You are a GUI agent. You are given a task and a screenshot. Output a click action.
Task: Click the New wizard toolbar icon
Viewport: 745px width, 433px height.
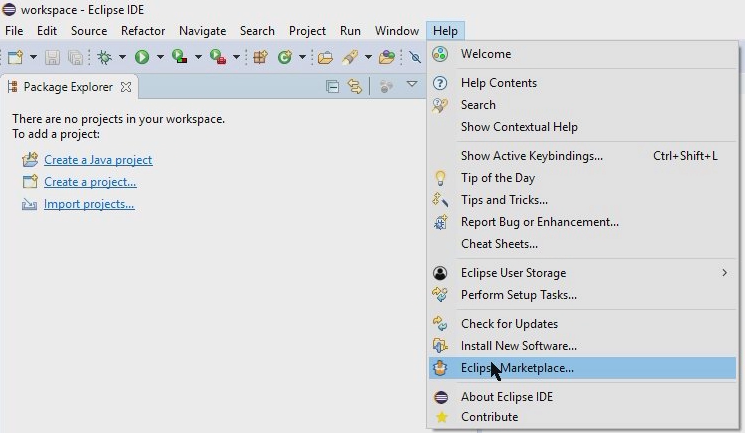pos(15,58)
